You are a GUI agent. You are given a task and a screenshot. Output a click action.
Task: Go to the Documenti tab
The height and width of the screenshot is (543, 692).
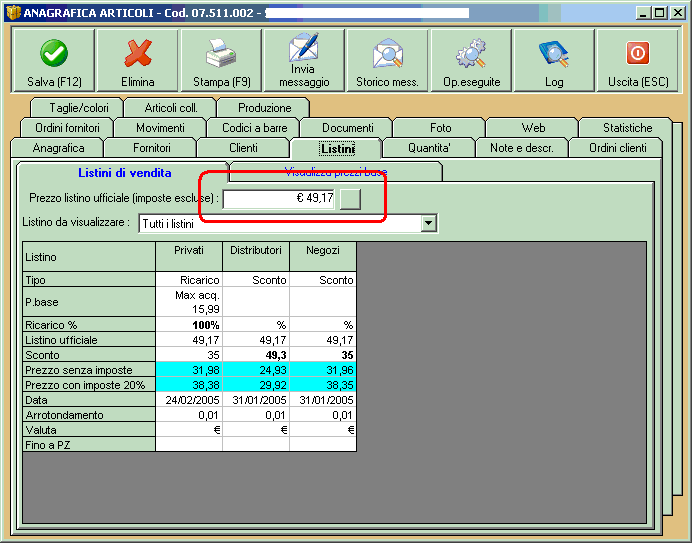348,128
